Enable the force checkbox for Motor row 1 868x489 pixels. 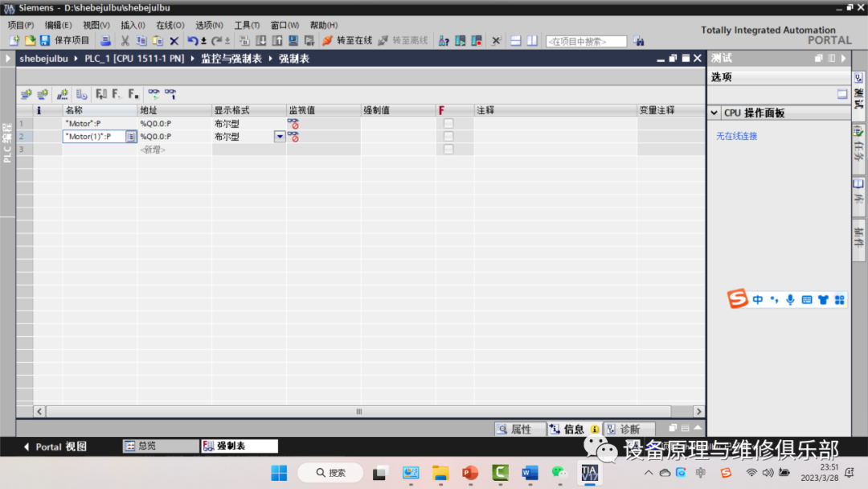(449, 123)
